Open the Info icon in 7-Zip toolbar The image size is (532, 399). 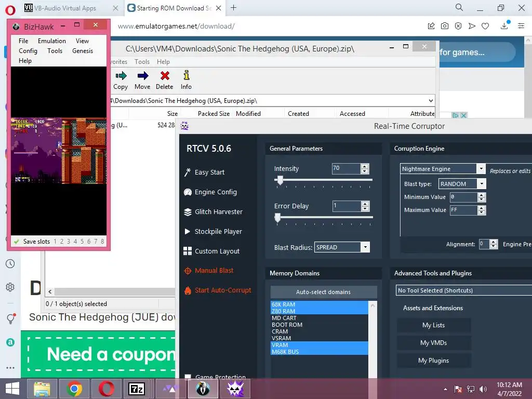click(187, 75)
